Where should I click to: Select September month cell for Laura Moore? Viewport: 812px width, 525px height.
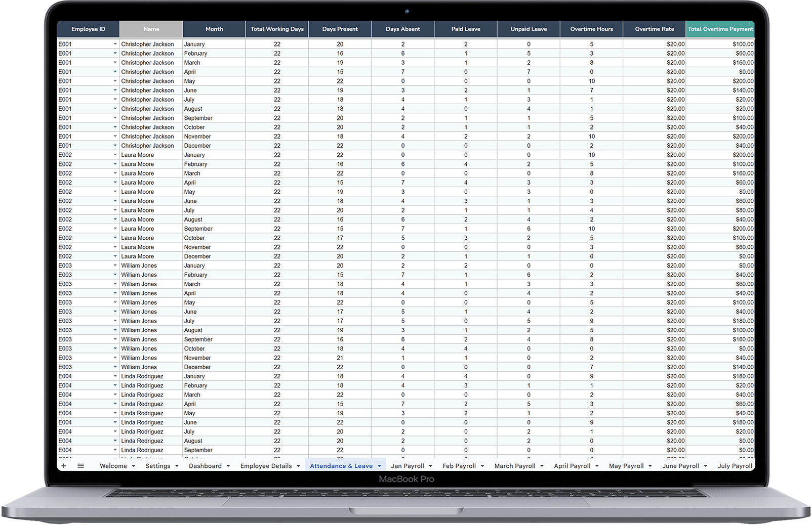pos(214,229)
